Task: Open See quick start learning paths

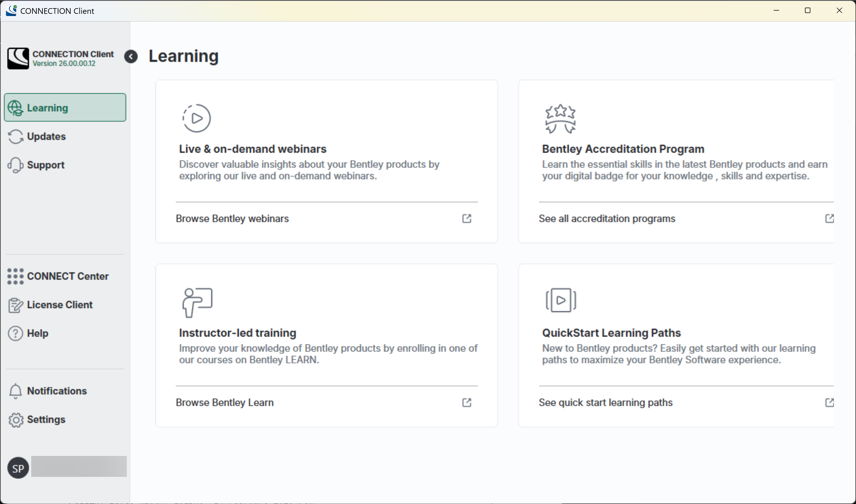Action: pos(606,403)
